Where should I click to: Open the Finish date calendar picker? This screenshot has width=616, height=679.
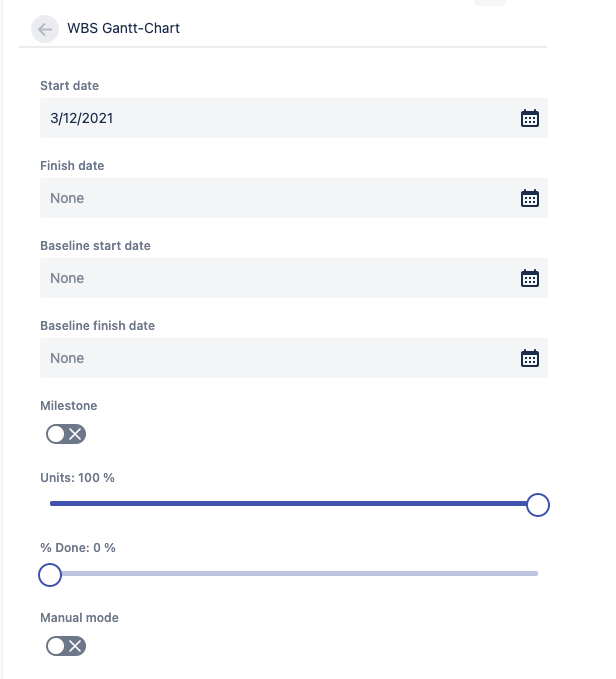(x=530, y=198)
